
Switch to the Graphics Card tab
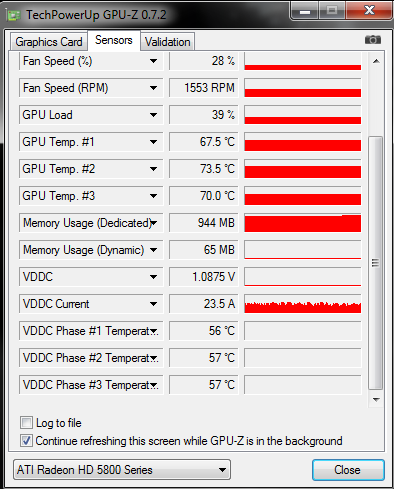click(x=49, y=42)
